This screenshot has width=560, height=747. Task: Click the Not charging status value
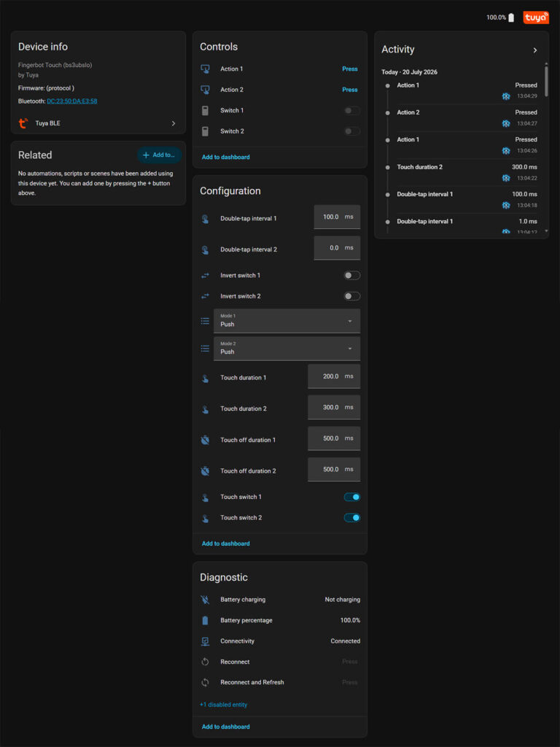click(343, 600)
